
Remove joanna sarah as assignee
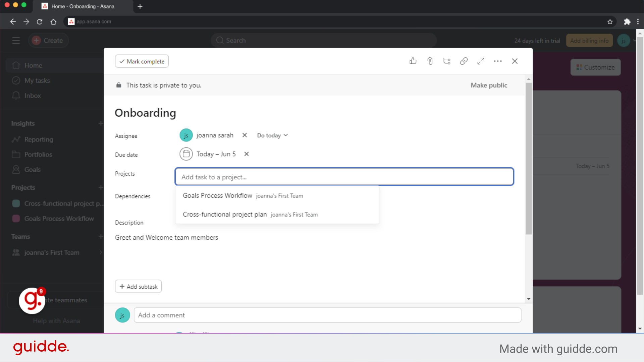245,135
